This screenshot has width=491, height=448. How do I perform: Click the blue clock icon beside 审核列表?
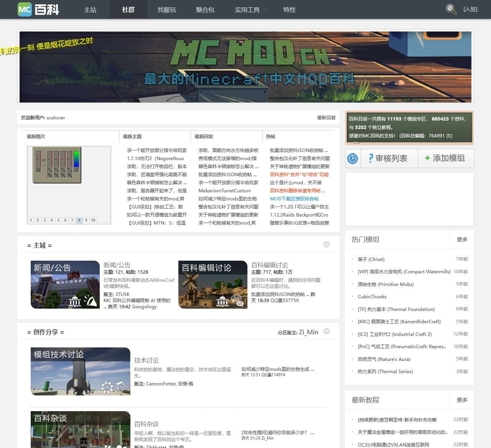[353, 158]
